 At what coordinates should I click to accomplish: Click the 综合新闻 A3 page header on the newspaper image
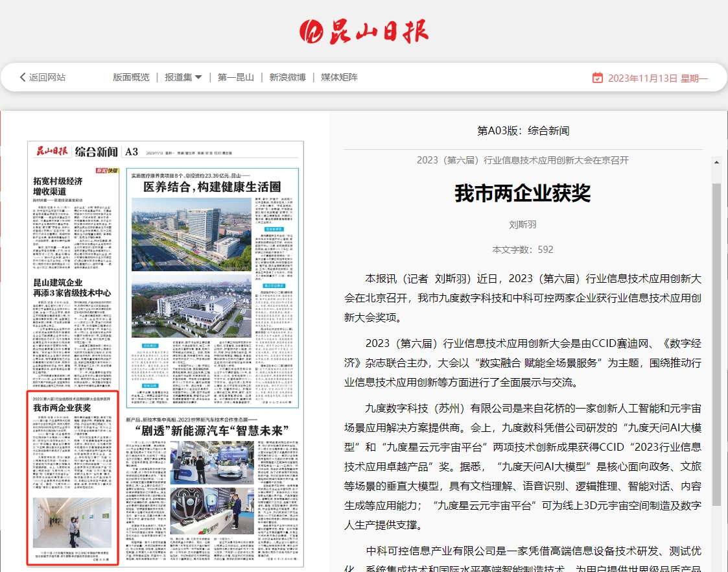click(x=106, y=151)
